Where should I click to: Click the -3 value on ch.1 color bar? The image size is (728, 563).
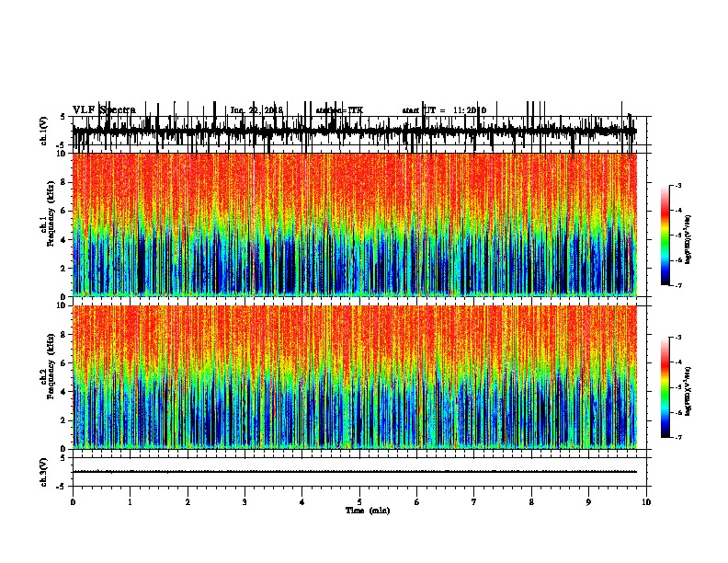click(678, 185)
